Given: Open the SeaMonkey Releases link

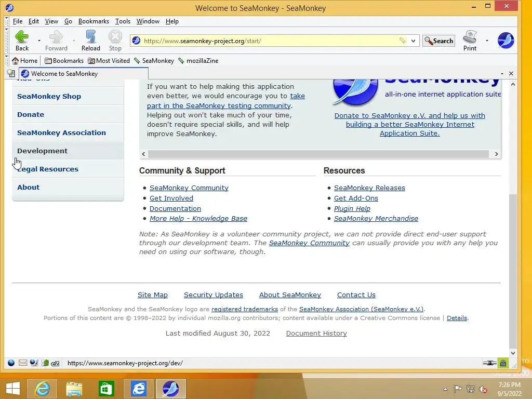Looking at the screenshot, I should click(x=369, y=188).
